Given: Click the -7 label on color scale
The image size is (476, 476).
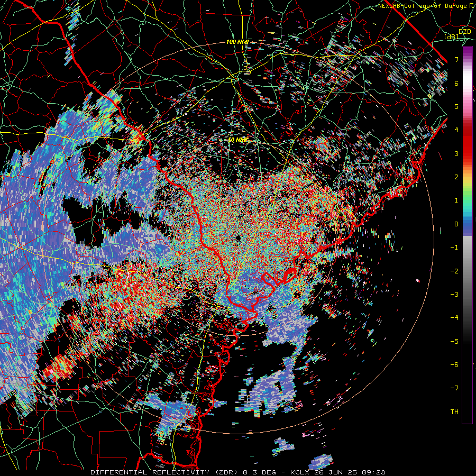Looking at the screenshot, I should pyautogui.click(x=454, y=388).
